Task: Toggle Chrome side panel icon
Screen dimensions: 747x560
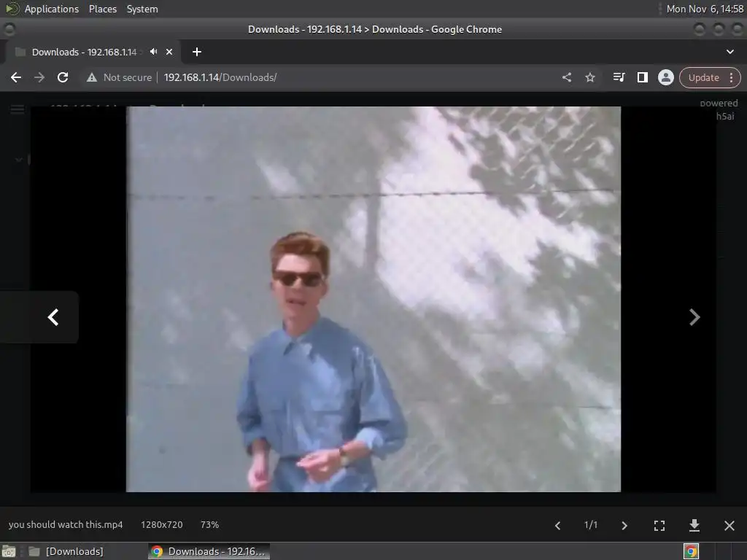Action: point(642,77)
